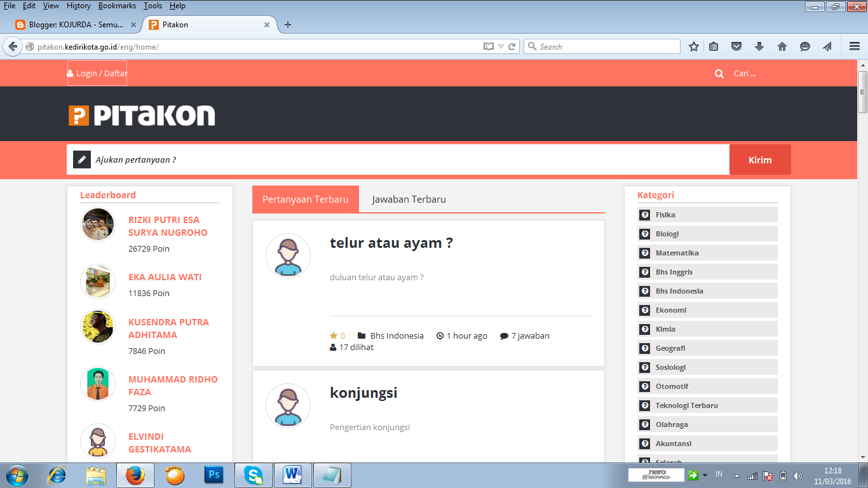Show bookmarks list icon
The height and width of the screenshot is (488, 868).
(x=714, y=46)
